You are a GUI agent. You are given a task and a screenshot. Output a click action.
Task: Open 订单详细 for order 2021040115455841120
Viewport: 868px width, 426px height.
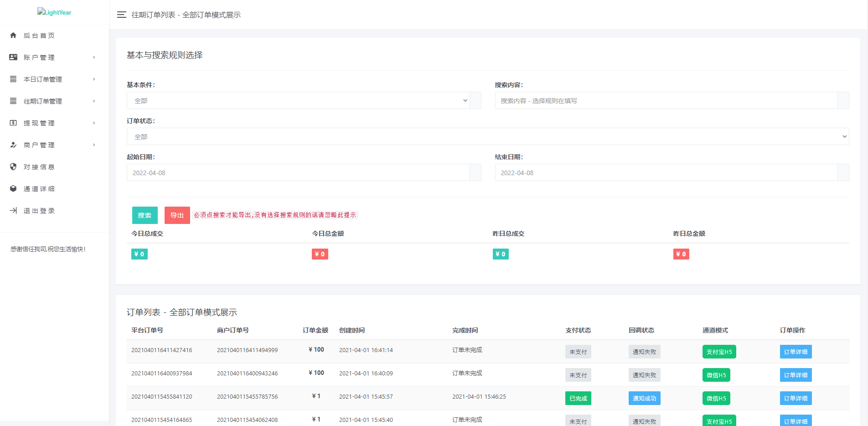tap(796, 398)
